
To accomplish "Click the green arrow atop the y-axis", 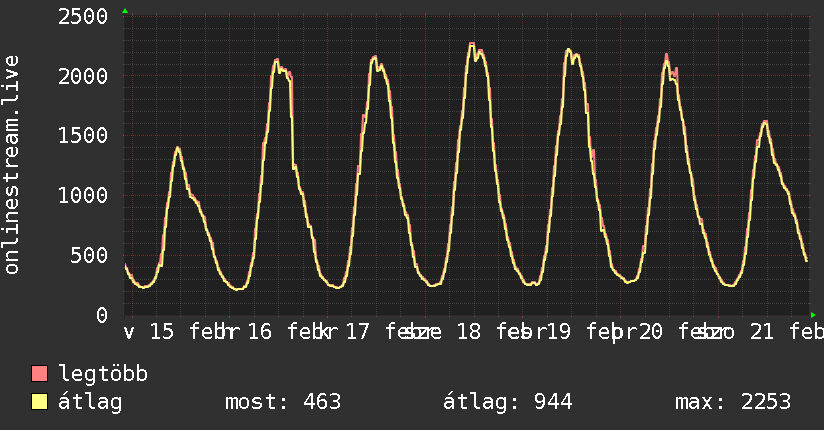I will pos(124,11).
